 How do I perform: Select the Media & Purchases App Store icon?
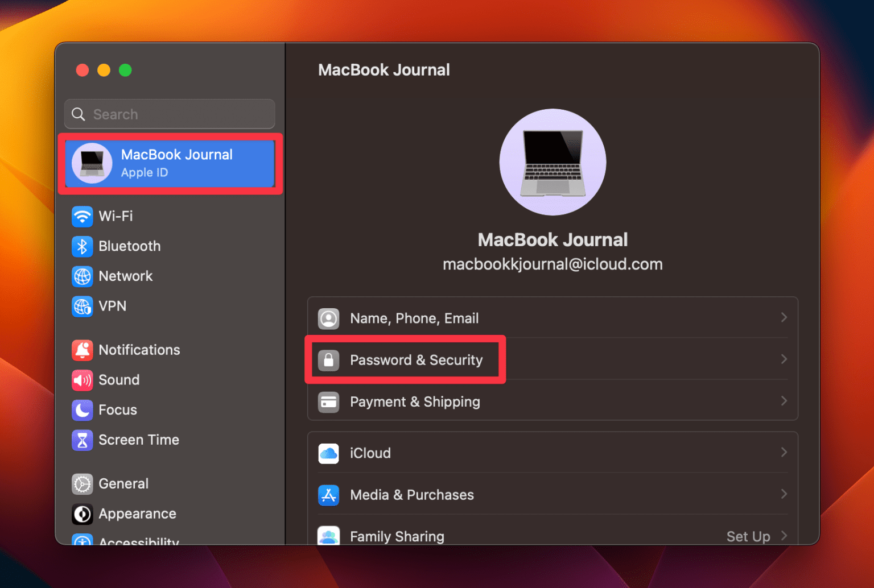click(329, 495)
